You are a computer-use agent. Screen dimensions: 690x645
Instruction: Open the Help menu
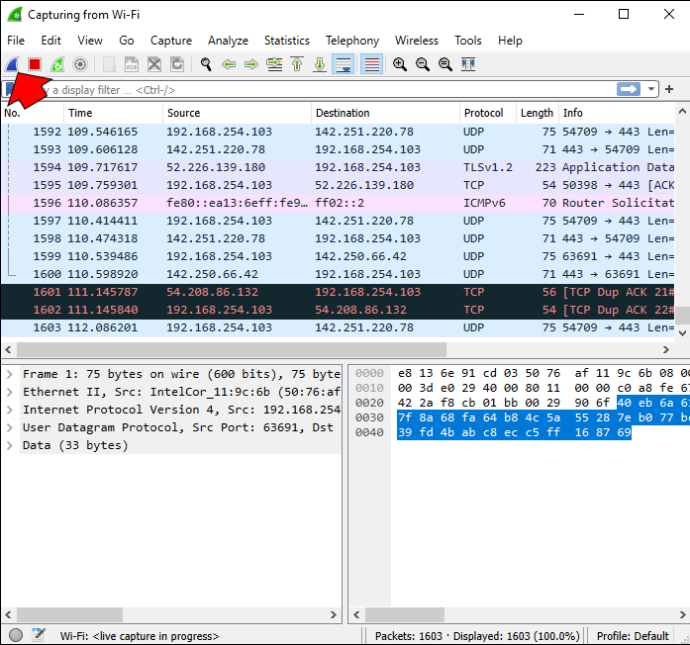pyautogui.click(x=510, y=40)
